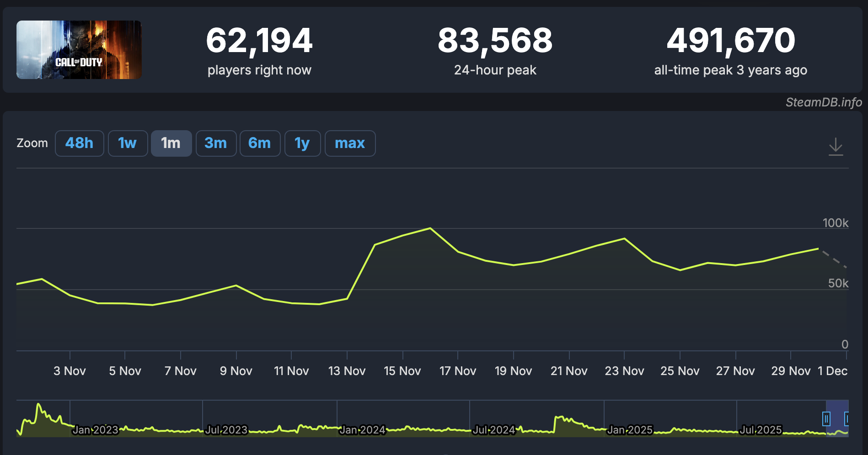Click the 15 Nov axis label
Screen dimensions: 868x455
pos(402,371)
